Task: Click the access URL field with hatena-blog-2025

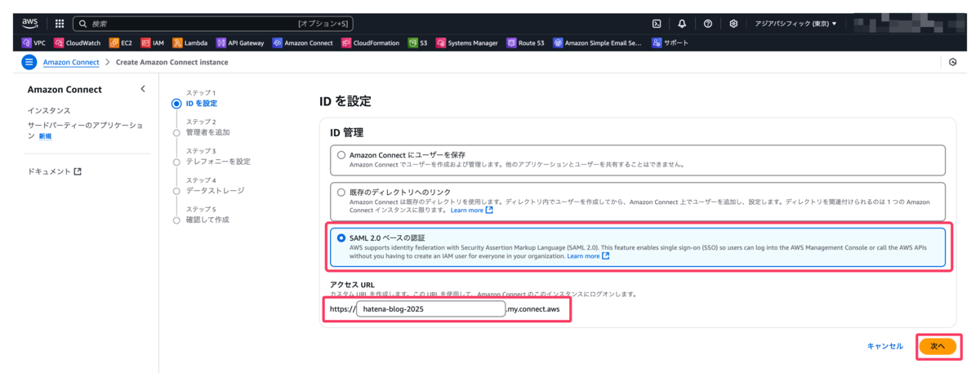Action: [x=431, y=309]
